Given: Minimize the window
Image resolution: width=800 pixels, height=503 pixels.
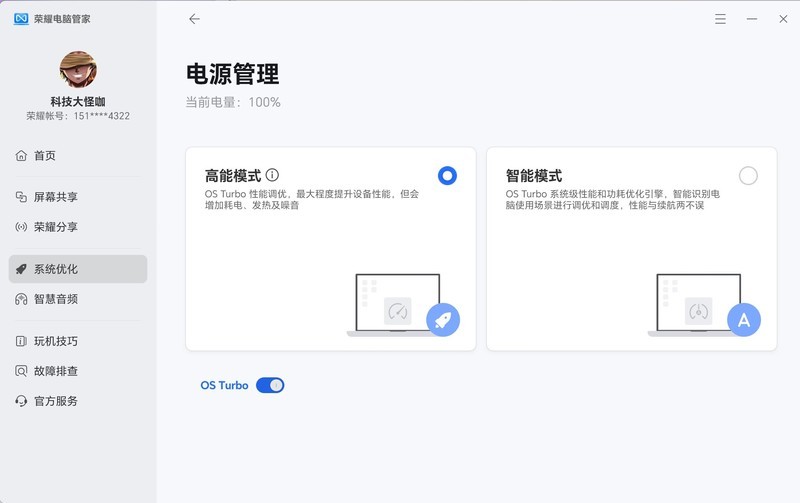Looking at the screenshot, I should pos(752,19).
